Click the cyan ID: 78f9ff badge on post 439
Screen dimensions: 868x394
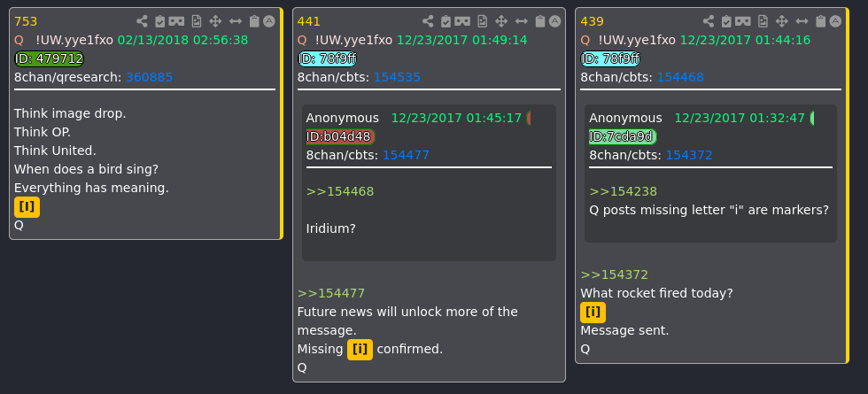(x=610, y=58)
